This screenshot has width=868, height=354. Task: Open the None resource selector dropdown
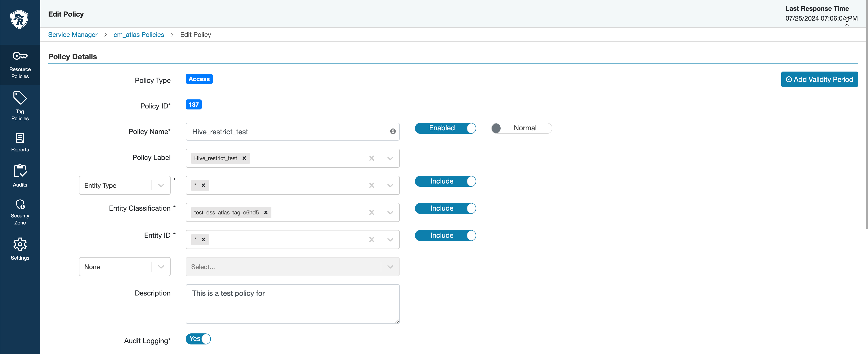tap(161, 267)
